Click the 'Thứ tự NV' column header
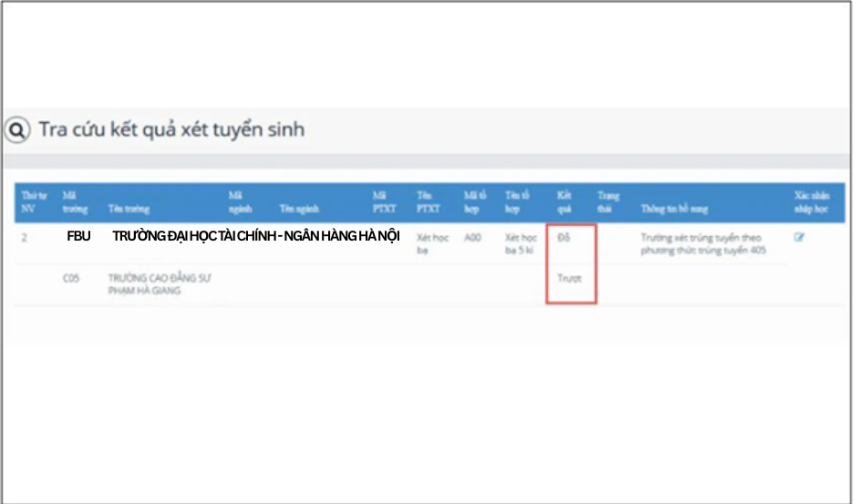 click(x=28, y=201)
